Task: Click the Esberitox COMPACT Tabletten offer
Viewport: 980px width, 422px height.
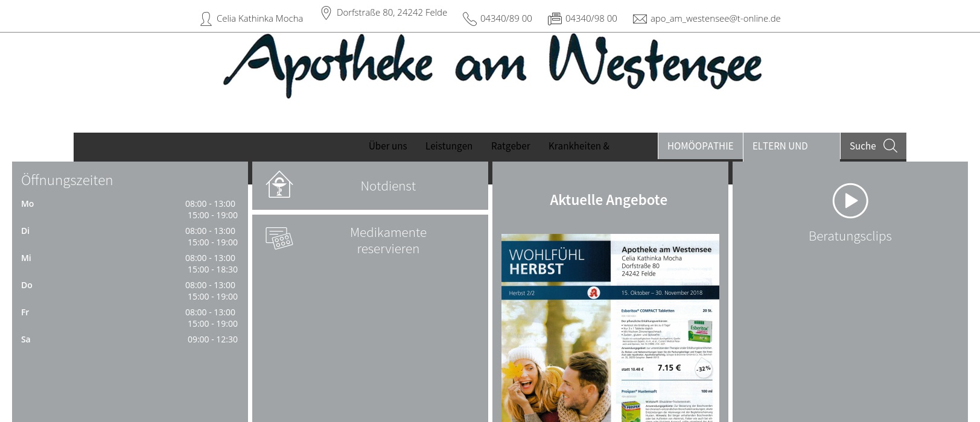Action: point(667,344)
